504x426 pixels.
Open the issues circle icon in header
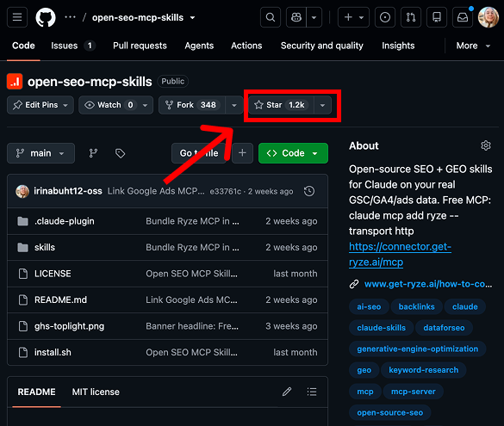[385, 17]
